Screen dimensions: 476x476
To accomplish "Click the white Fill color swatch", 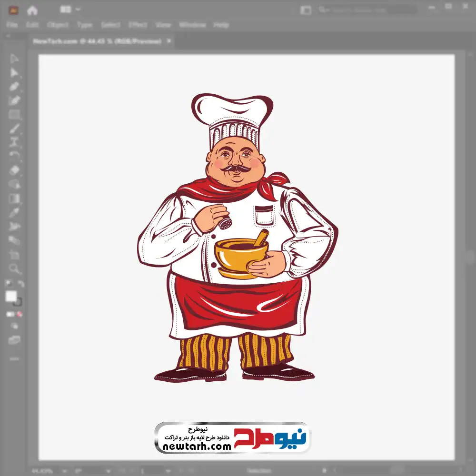I will pos(11,296).
